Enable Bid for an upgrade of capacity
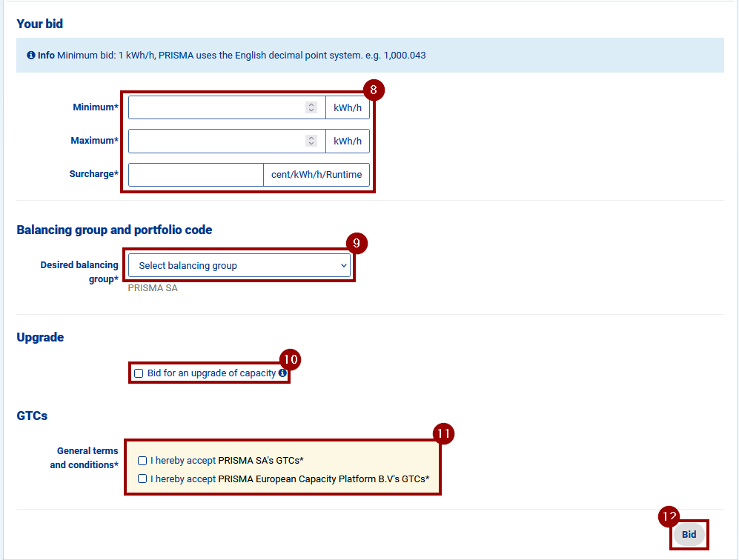Viewport: 739px width, 560px height. click(139, 373)
